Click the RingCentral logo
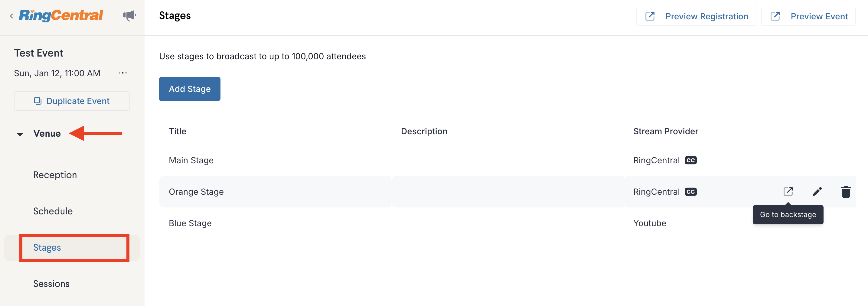This screenshot has height=306, width=868. pos(61,15)
